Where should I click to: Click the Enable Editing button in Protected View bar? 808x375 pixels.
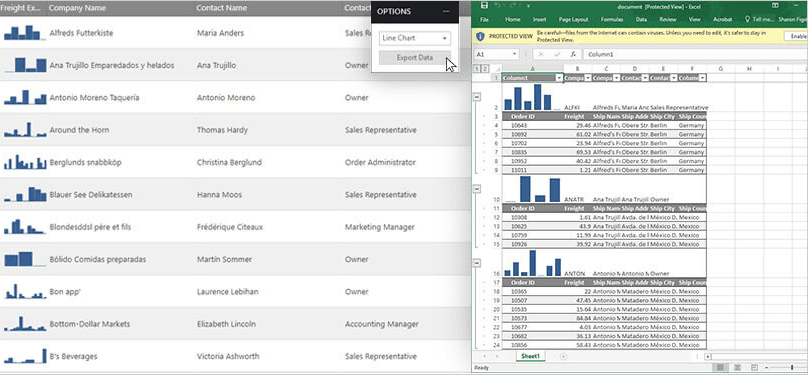(x=796, y=36)
